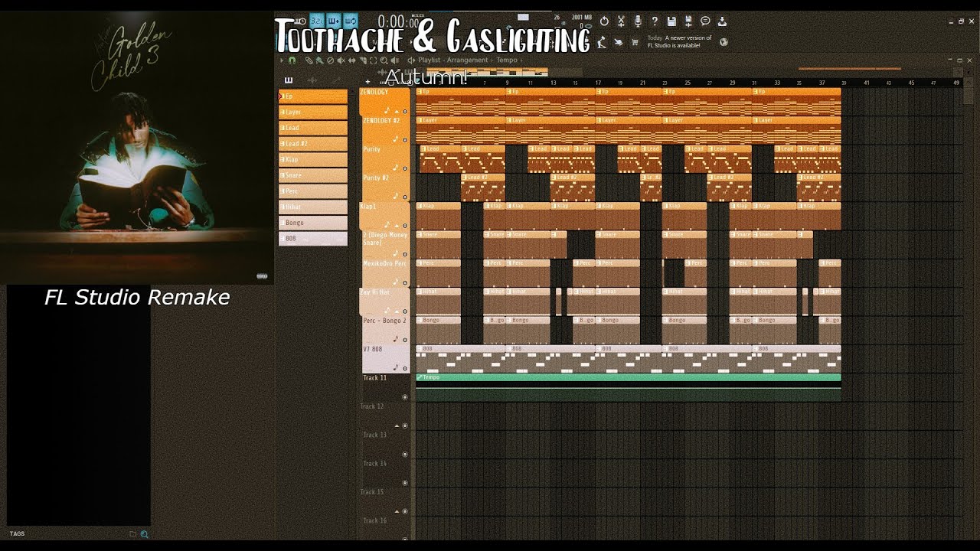Select the Zoom magnifier tool
Viewport: 980px width, 551px height.
[384, 60]
